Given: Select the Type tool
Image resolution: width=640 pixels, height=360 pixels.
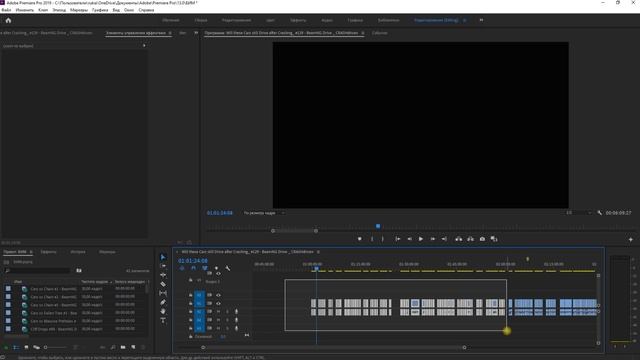Looking at the screenshot, I should pos(163,320).
